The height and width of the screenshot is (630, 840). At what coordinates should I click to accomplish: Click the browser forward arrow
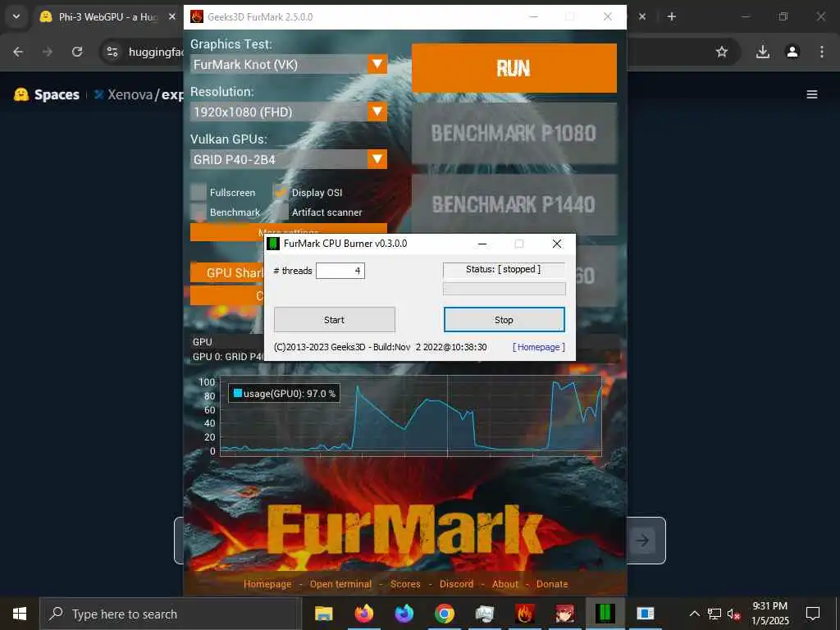(x=48, y=52)
